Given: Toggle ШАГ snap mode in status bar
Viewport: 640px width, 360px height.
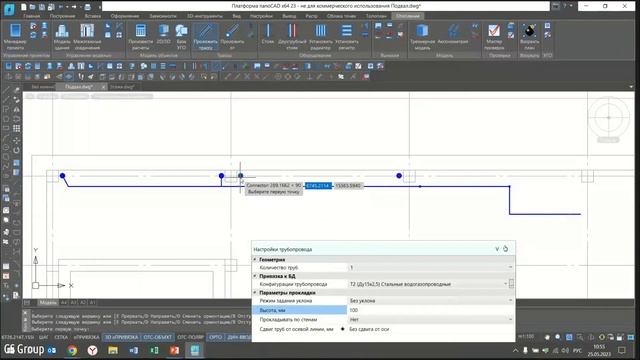Looking at the screenshot, I should pos(44,337).
